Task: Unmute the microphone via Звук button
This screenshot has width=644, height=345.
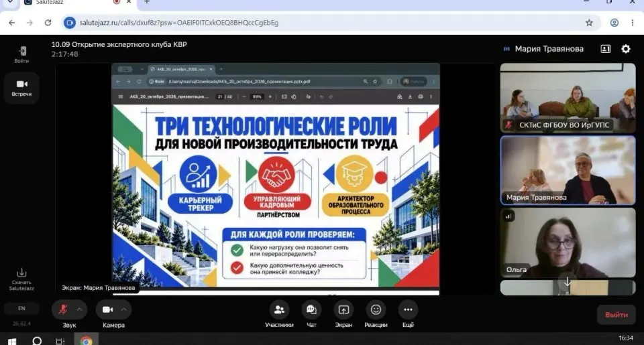Action: click(63, 309)
